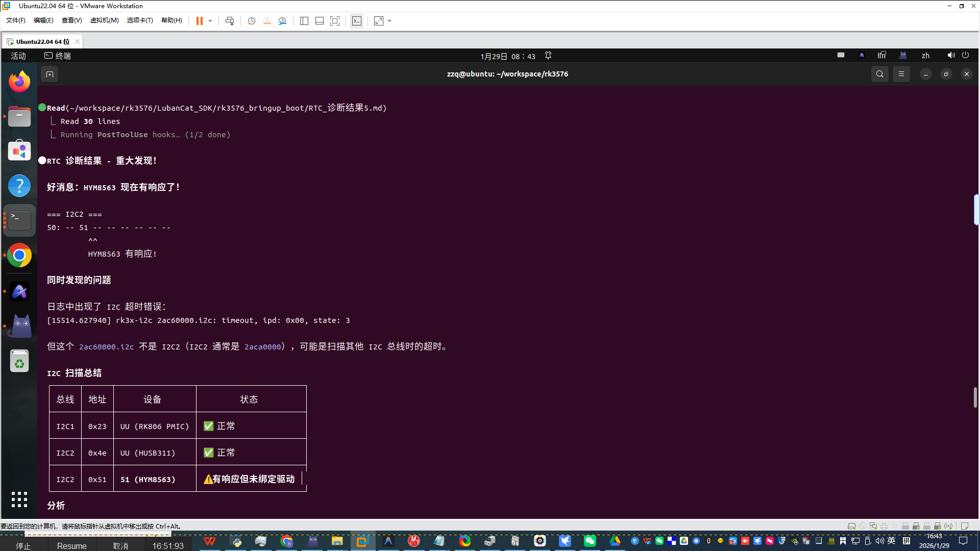Click the send Ctrl+Alt+Del icon
980x551 pixels.
click(230, 21)
